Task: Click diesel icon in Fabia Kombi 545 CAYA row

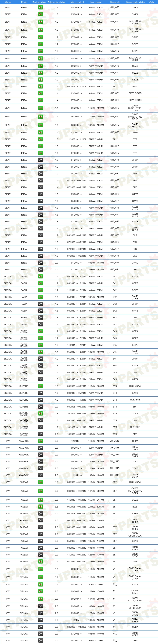Action: 40,379
